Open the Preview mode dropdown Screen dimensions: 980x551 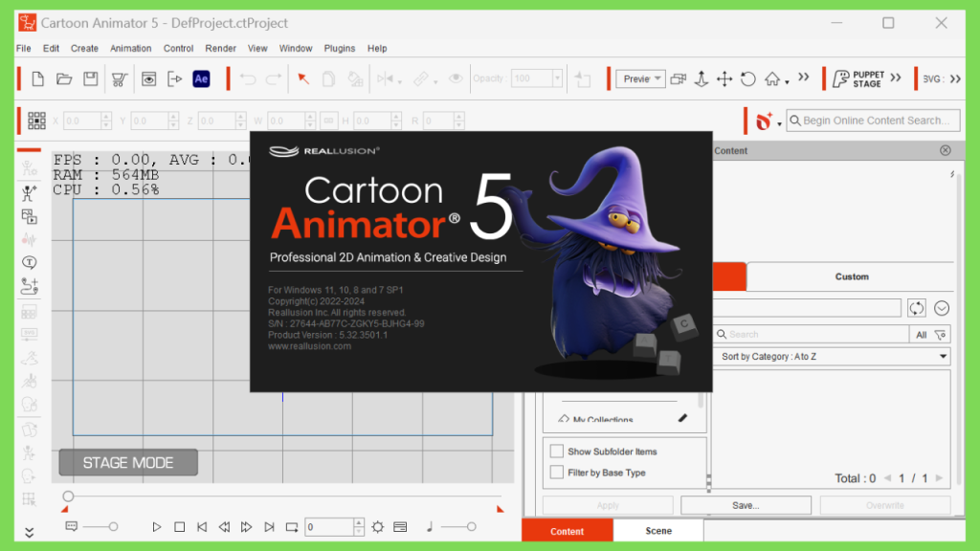click(640, 78)
